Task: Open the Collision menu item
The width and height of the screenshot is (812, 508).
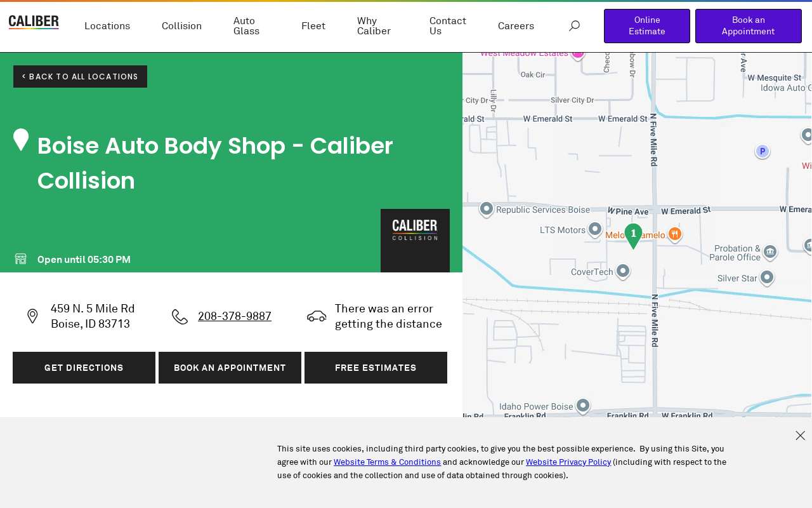Action: 181,26
